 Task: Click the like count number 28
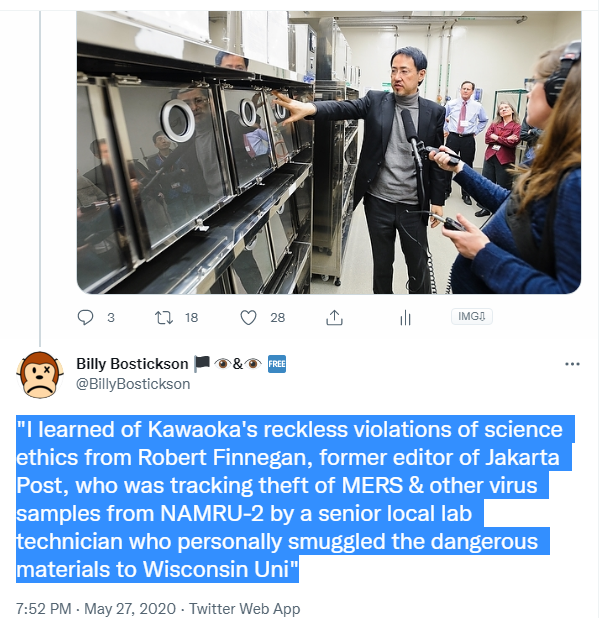click(278, 317)
